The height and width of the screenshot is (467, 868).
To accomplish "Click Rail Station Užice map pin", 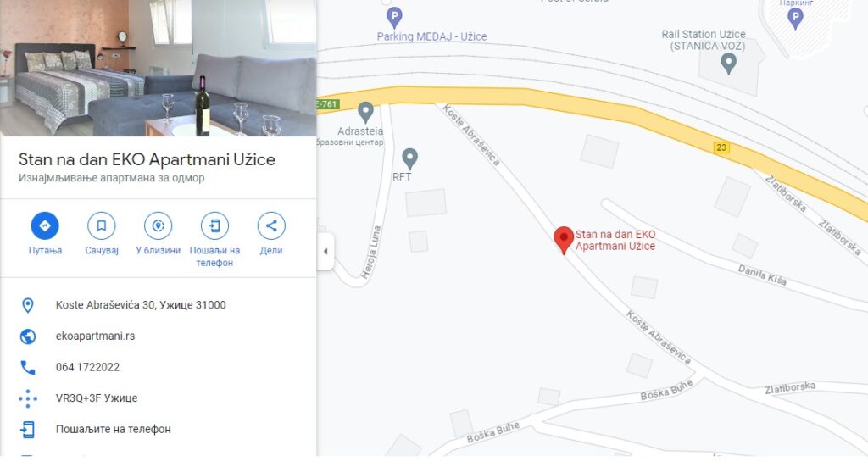I will point(728,64).
